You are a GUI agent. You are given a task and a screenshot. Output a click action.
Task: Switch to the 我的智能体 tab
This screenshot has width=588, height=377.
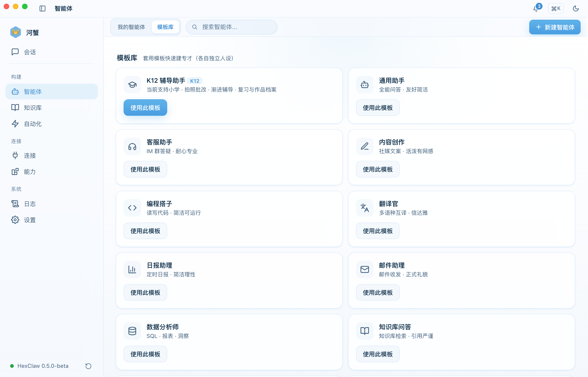coord(131,27)
